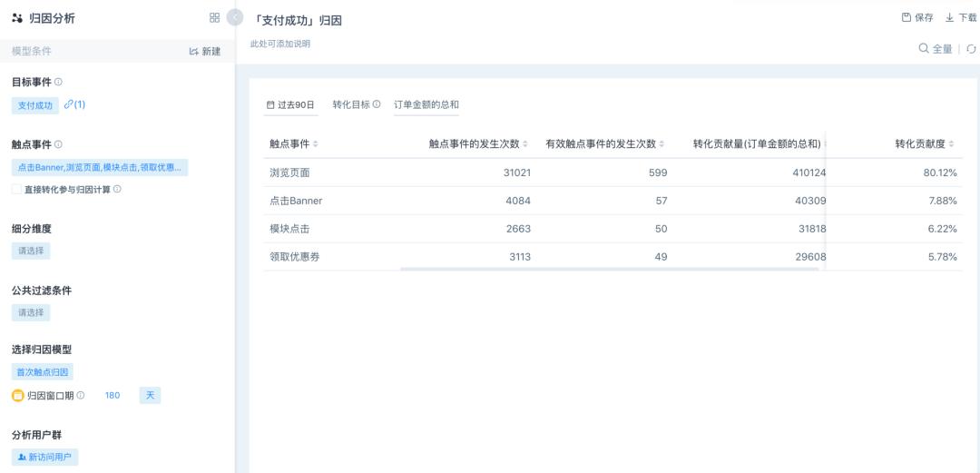This screenshot has width=980, height=473.
Task: Click the 模块点击 row label
Action: pyautogui.click(x=289, y=229)
